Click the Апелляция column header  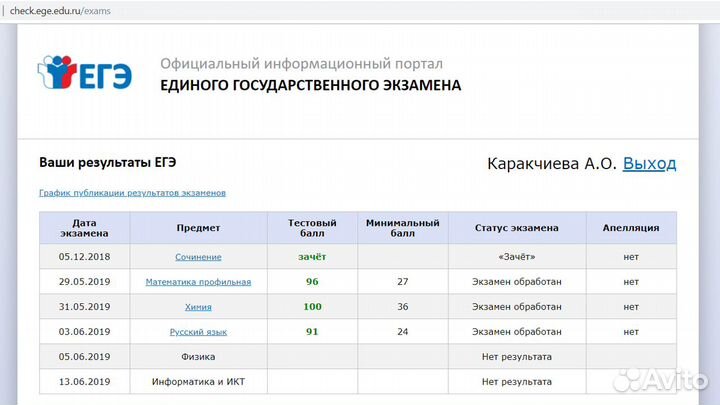pos(631,228)
